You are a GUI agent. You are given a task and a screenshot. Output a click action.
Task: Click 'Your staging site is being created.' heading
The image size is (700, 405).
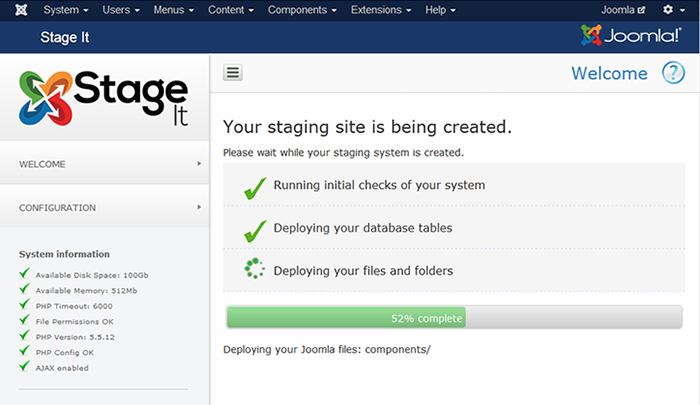click(367, 127)
